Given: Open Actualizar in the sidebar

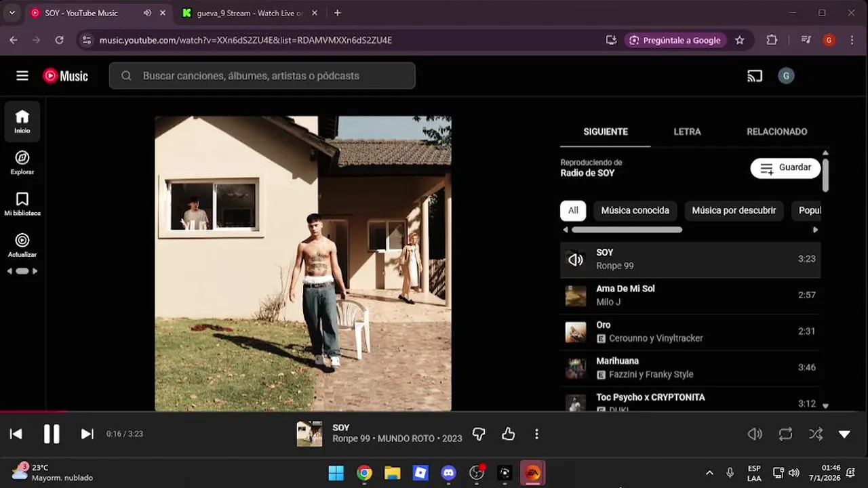Looking at the screenshot, I should tap(22, 245).
